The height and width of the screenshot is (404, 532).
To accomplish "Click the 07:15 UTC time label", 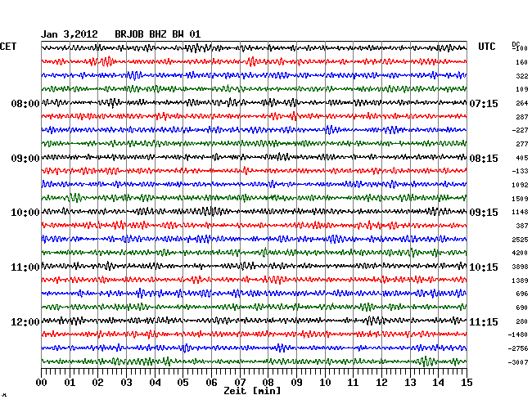I will pyautogui.click(x=484, y=104).
